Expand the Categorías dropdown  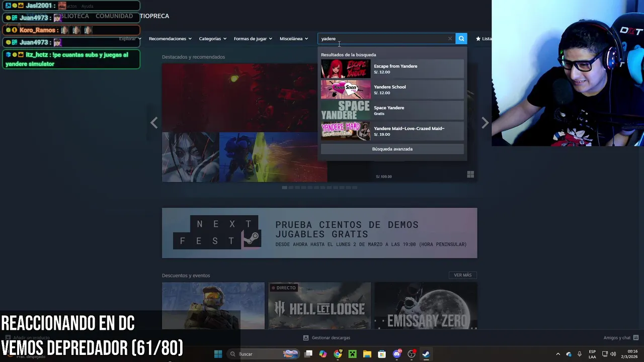coord(212,39)
